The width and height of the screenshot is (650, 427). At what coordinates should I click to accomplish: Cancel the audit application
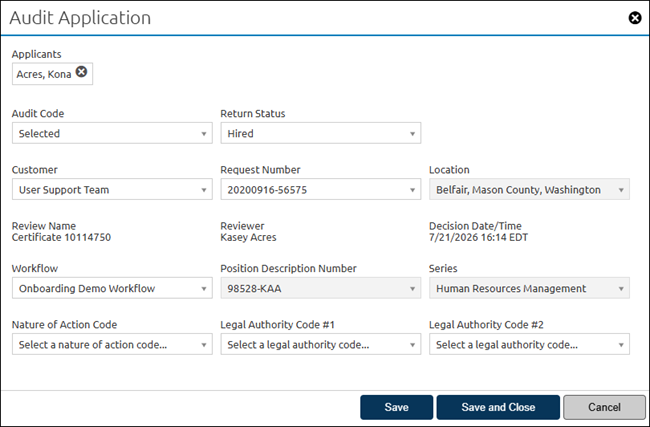tap(604, 407)
